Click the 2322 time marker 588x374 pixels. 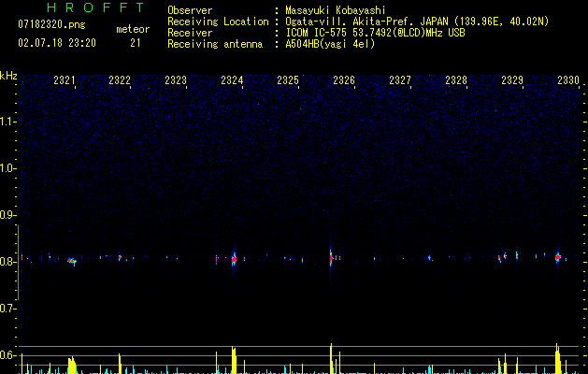point(120,79)
